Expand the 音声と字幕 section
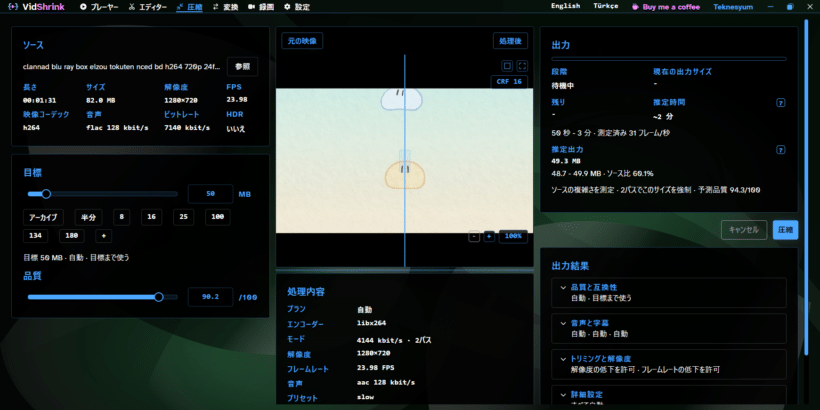This screenshot has width=820, height=410. pyautogui.click(x=669, y=328)
